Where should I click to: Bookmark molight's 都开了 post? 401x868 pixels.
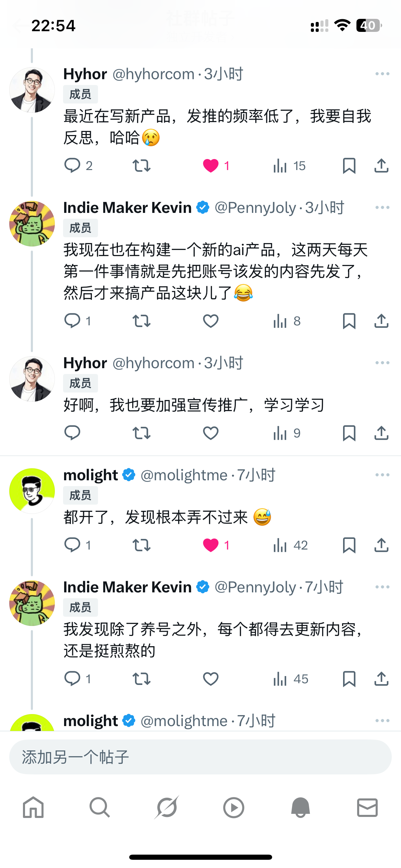click(349, 545)
